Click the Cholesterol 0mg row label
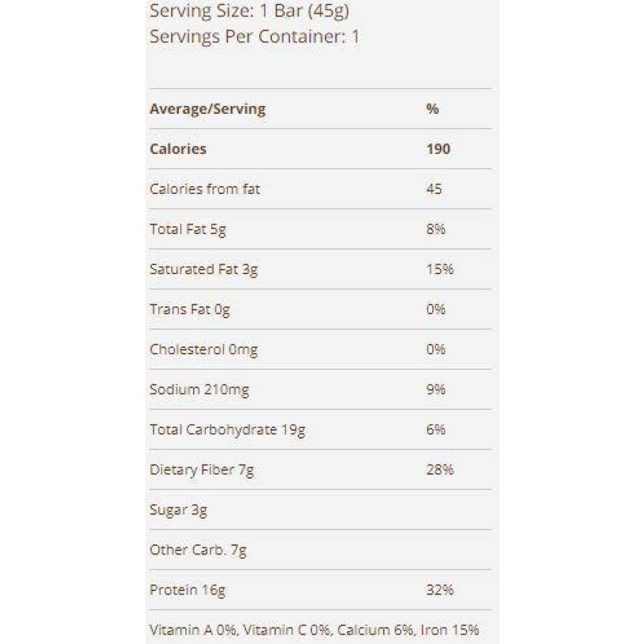 pos(204,349)
